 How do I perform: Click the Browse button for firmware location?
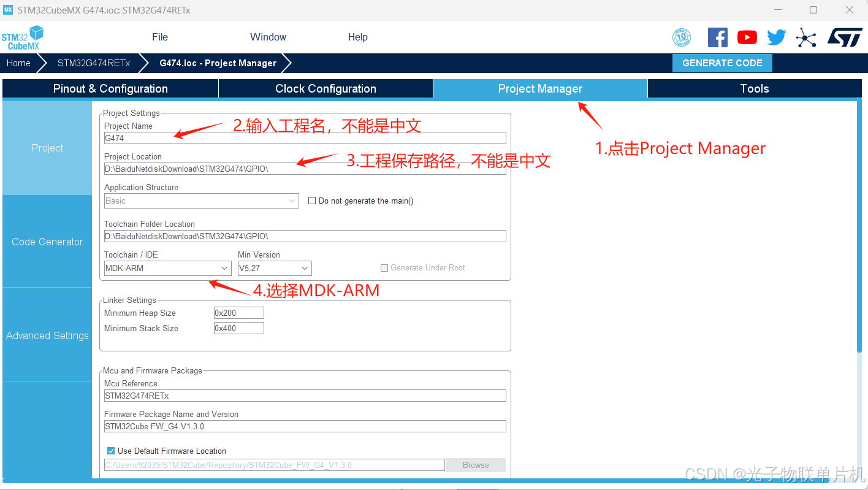(x=476, y=465)
